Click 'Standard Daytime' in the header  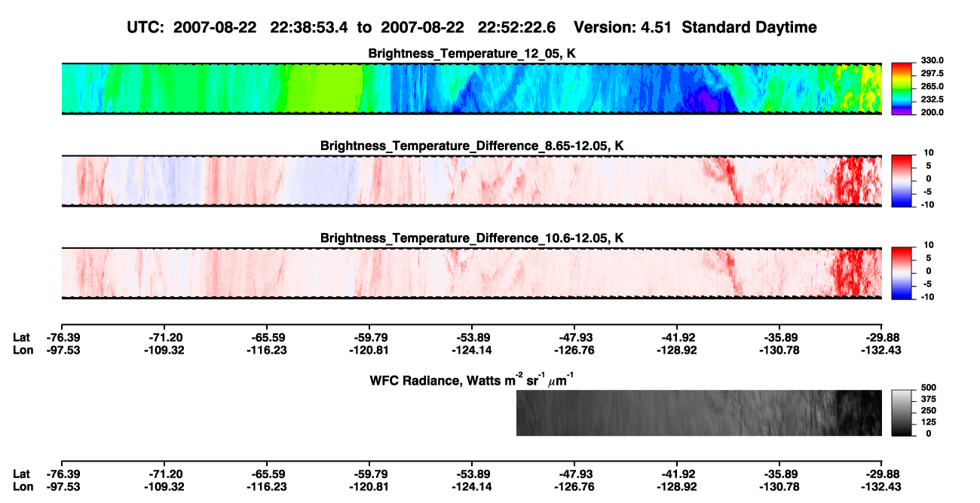click(749, 27)
